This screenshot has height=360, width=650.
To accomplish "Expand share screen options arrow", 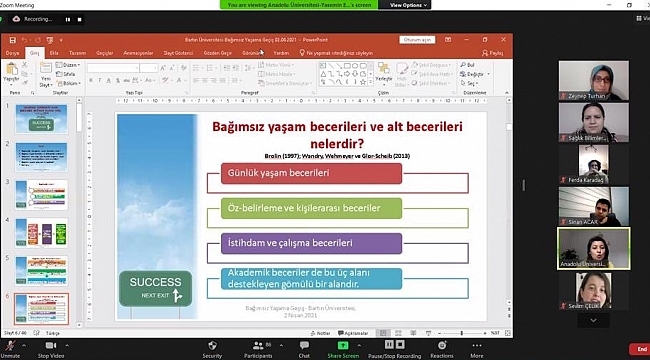I will [359, 345].
